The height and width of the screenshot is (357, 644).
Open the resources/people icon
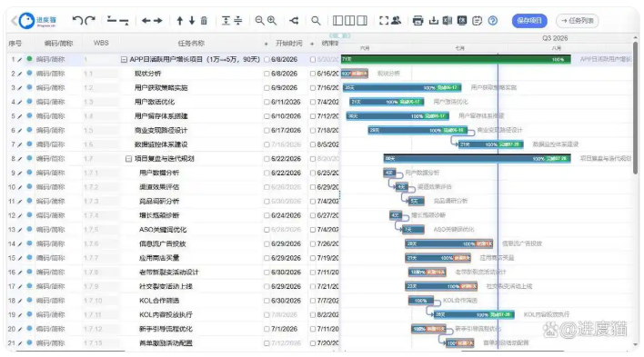pyautogui.click(x=396, y=20)
